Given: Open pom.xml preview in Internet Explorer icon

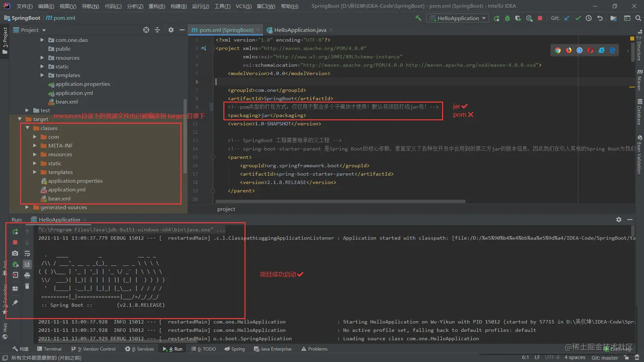Looking at the screenshot, I should click(601, 50).
